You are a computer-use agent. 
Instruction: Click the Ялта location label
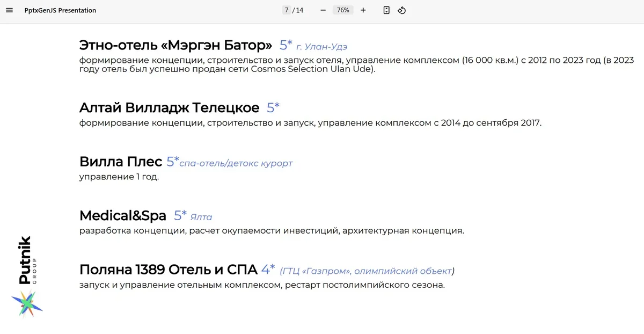(x=201, y=217)
